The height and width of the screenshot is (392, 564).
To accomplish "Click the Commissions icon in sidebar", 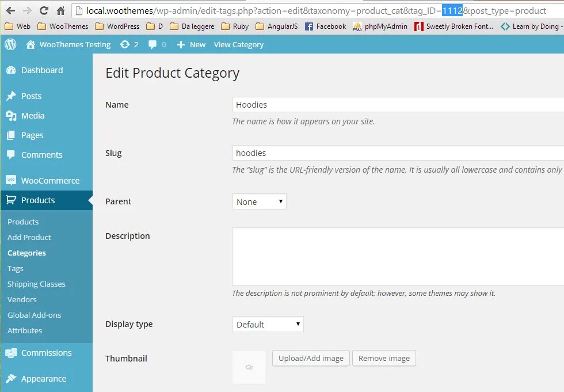I will [x=11, y=353].
